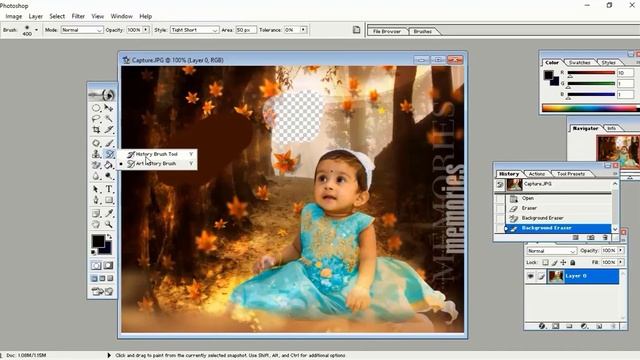Select the Rectangle shape tool

coord(109,200)
